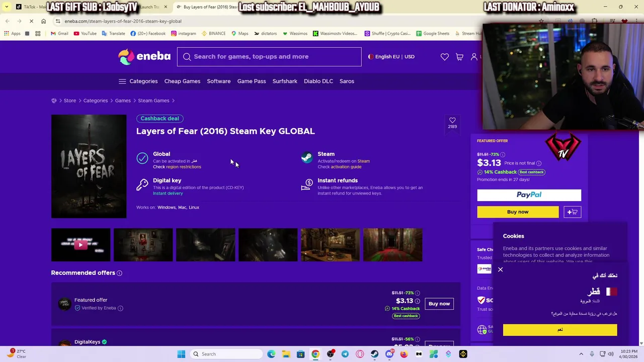Click info icon next to Price is not final
This screenshot has width=644, height=362.
coord(539,163)
